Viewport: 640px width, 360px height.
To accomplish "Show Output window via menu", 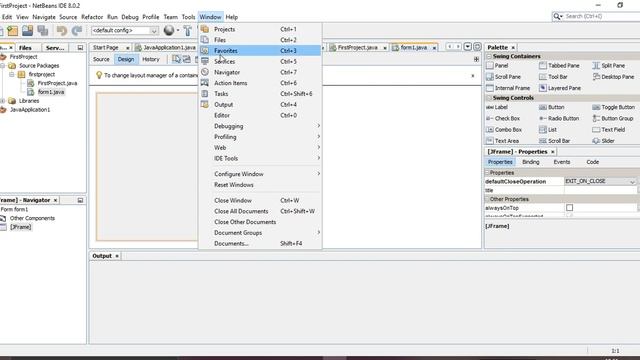I will (260, 104).
